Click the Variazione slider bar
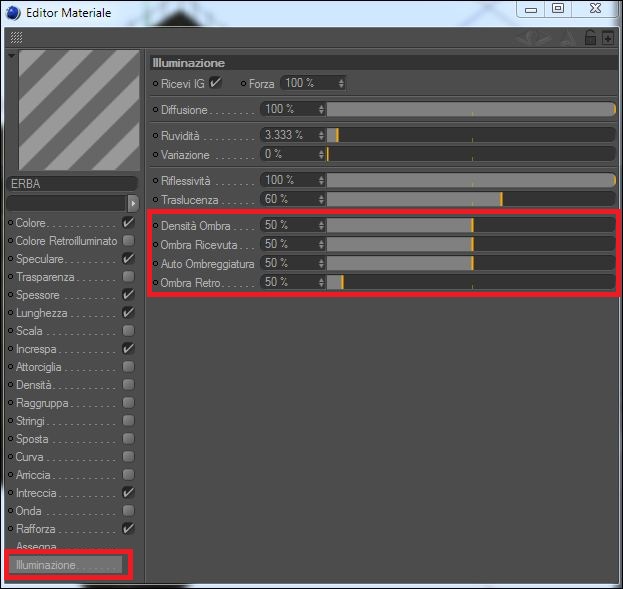Image resolution: width=623 pixels, height=589 pixels. [x=471, y=154]
